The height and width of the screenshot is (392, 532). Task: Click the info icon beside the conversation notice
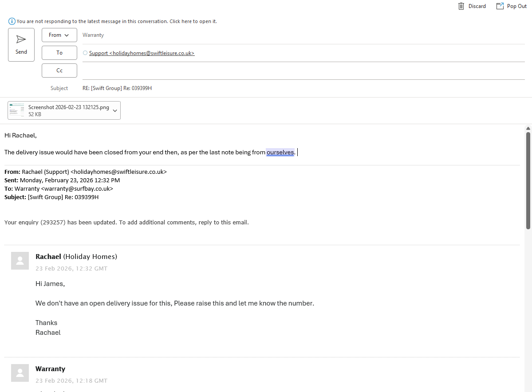12,21
